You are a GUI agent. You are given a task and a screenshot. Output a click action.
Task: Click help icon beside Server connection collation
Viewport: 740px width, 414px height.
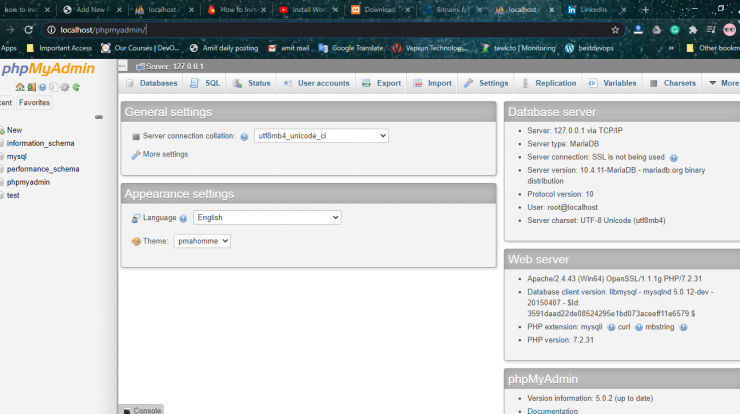[244, 137]
